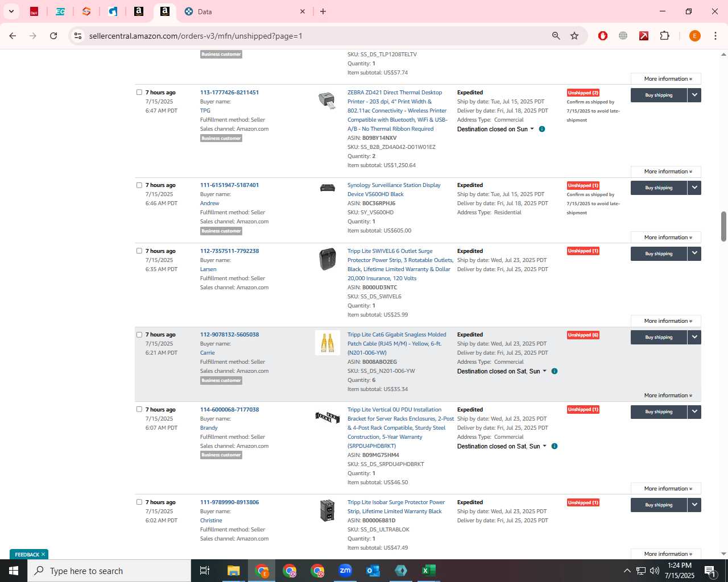Open the volume icon in system tray
The height and width of the screenshot is (582, 728).
655,571
